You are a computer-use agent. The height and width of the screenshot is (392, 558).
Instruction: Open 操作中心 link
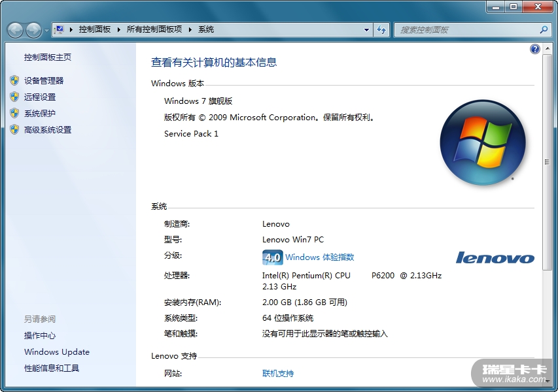coord(40,336)
